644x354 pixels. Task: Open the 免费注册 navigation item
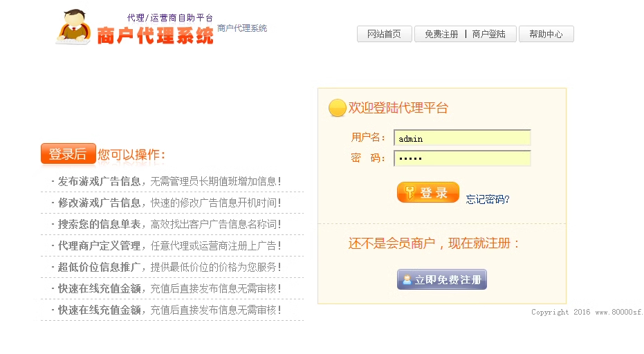tap(441, 34)
